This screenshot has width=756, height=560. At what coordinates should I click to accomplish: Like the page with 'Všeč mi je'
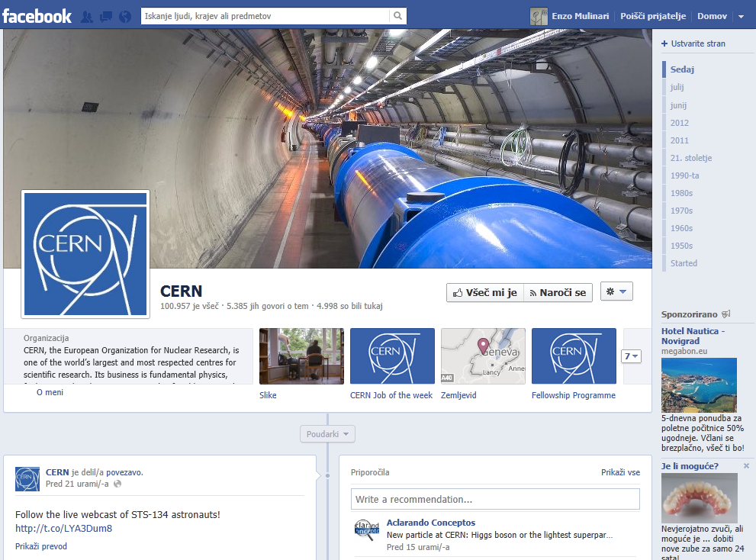pyautogui.click(x=484, y=292)
